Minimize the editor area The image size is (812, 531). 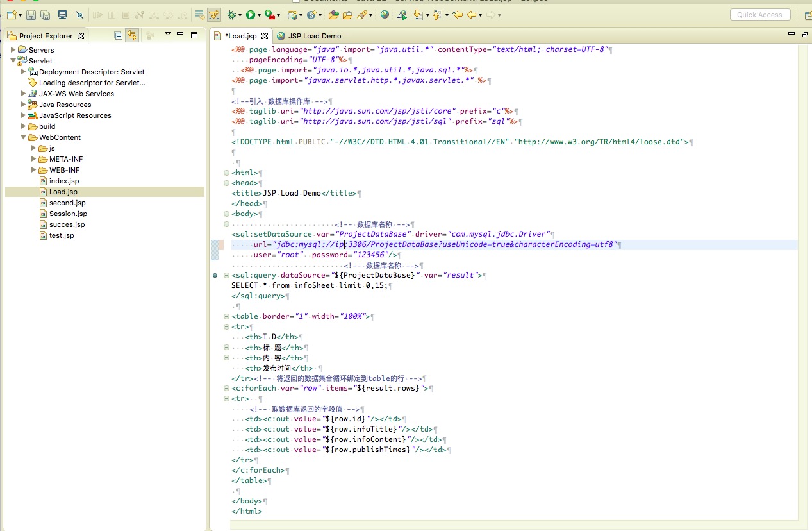[x=791, y=34]
